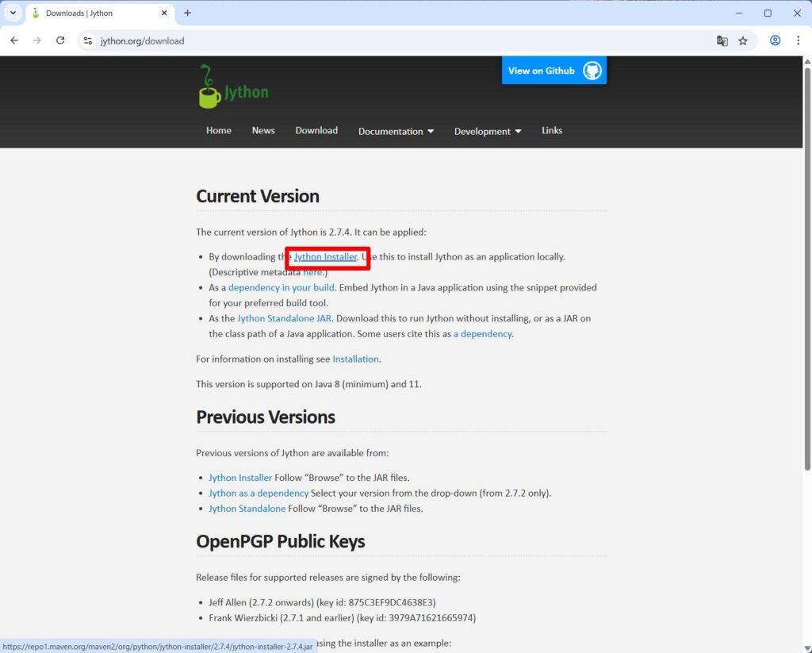Go back using browser back arrow
This screenshot has width=812, height=653.
[14, 40]
